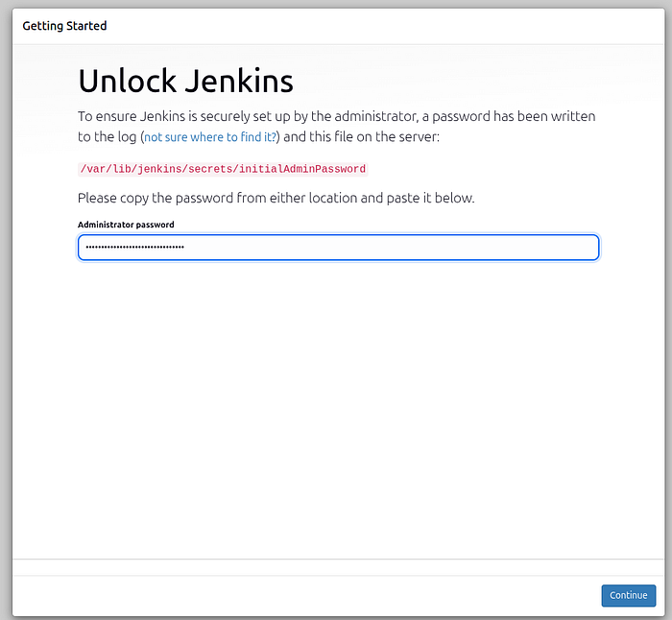Click the Unlock Jenkins heading
The image size is (672, 620).
(x=185, y=81)
